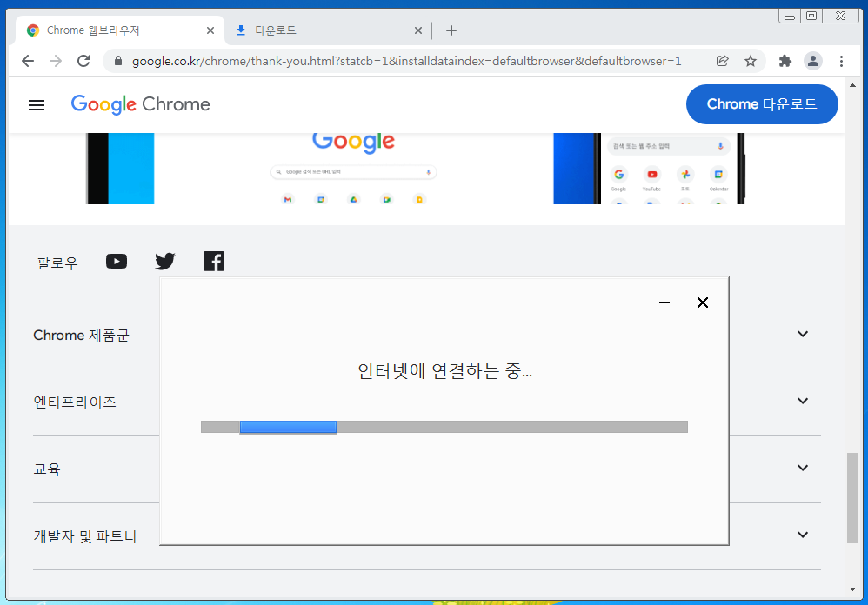Expand the 개발자 및 파트너 section chevron

click(803, 535)
